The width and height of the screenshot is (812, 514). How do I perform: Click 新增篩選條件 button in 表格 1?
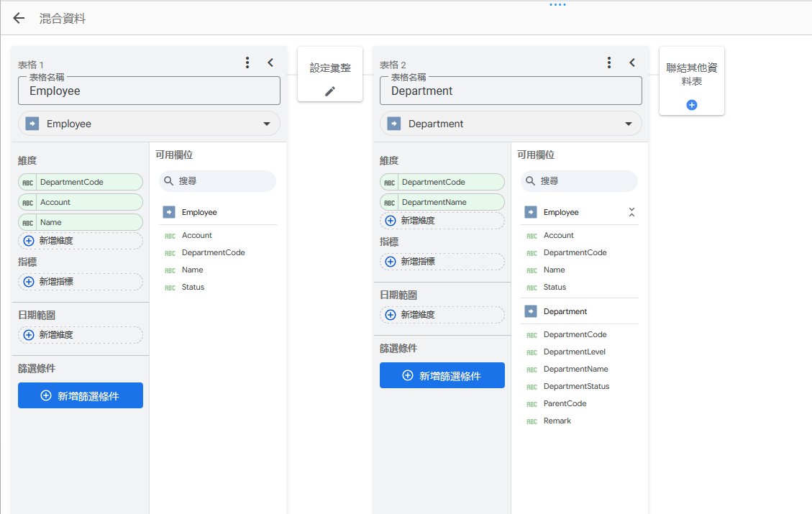pos(81,395)
